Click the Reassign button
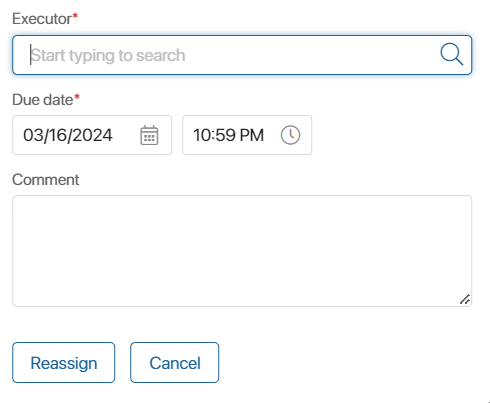This screenshot has height=403, width=490. click(x=64, y=362)
